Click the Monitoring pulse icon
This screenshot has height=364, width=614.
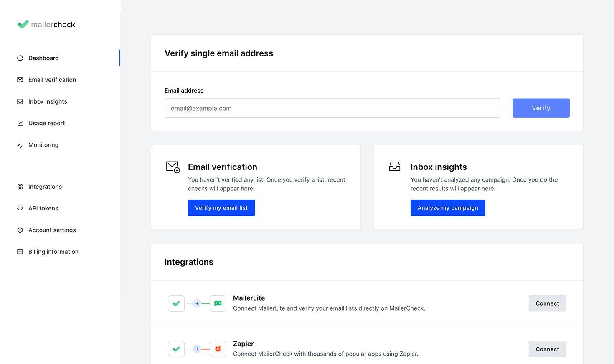click(x=20, y=145)
